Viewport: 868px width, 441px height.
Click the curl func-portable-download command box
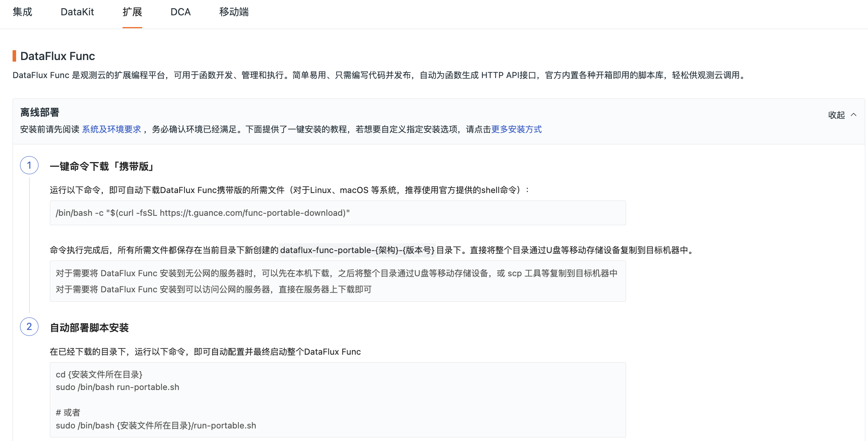[338, 213]
